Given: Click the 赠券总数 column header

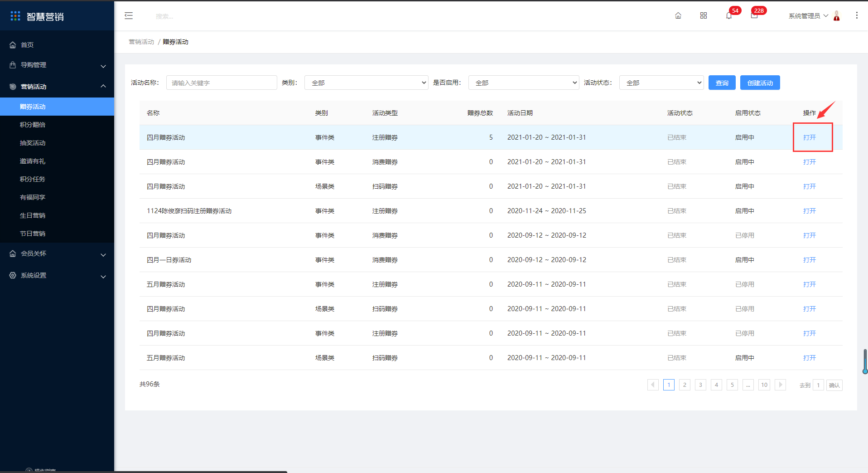Looking at the screenshot, I should pos(480,113).
